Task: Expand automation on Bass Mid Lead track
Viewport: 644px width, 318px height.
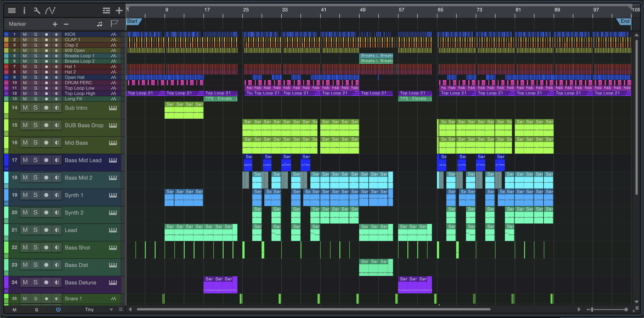Action: coord(6,169)
